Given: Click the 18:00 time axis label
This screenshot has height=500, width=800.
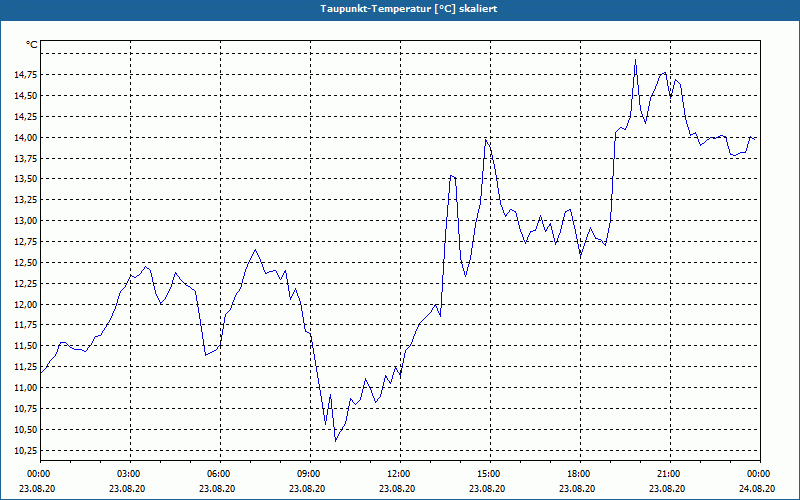Looking at the screenshot, I should (580, 474).
